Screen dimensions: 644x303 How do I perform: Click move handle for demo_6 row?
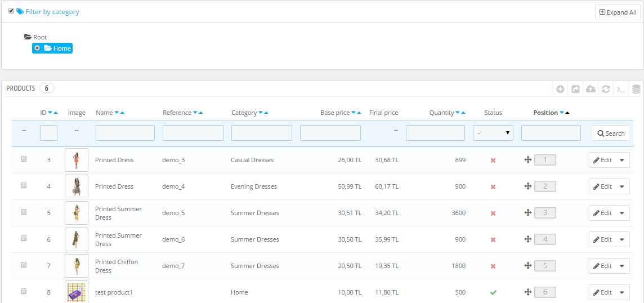[528, 239]
